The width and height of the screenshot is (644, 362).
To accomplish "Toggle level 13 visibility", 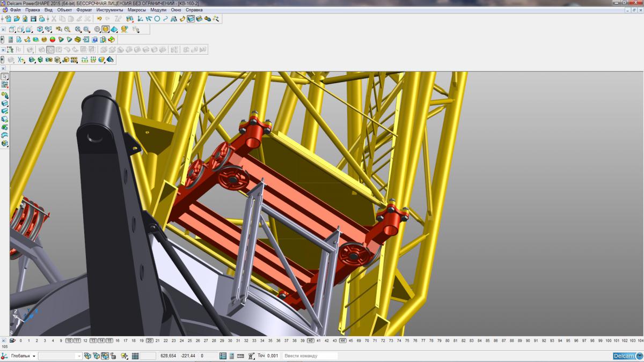I will 93,341.
